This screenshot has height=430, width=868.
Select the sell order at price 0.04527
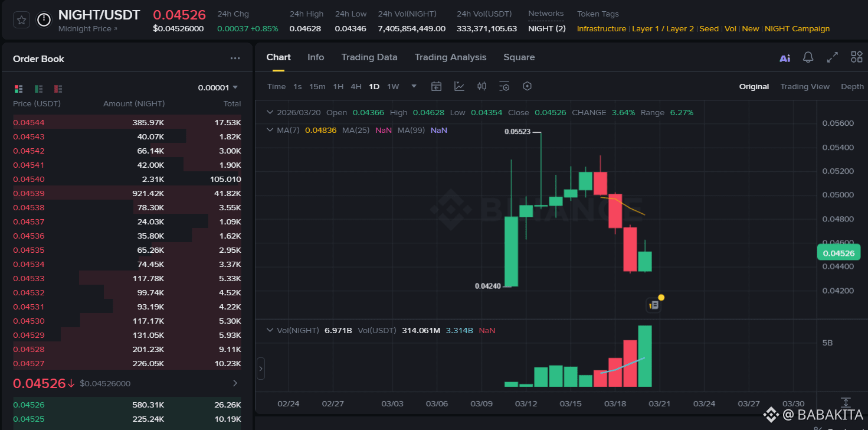127,363
